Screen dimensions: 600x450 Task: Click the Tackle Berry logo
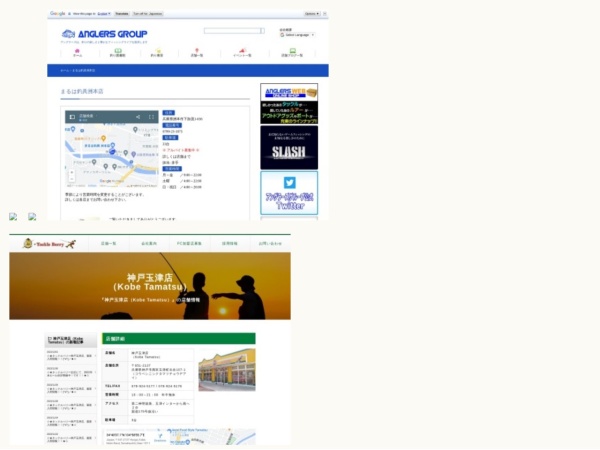pyautogui.click(x=49, y=243)
